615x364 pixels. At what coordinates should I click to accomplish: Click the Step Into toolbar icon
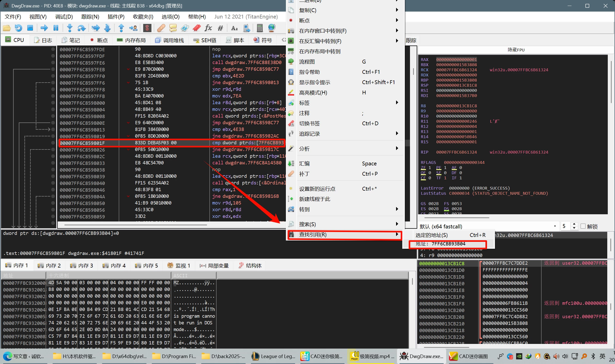(70, 28)
